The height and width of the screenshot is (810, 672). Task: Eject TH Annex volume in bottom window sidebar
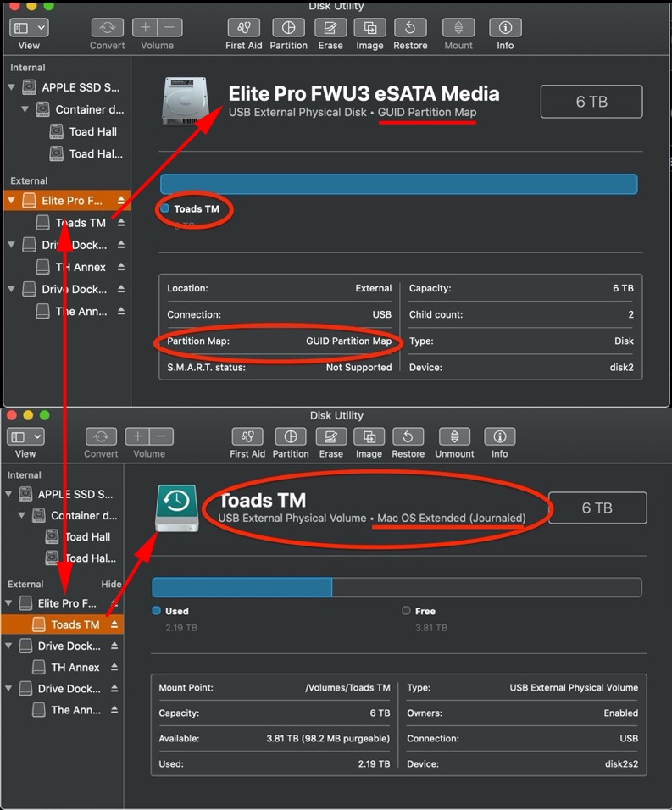(114, 668)
